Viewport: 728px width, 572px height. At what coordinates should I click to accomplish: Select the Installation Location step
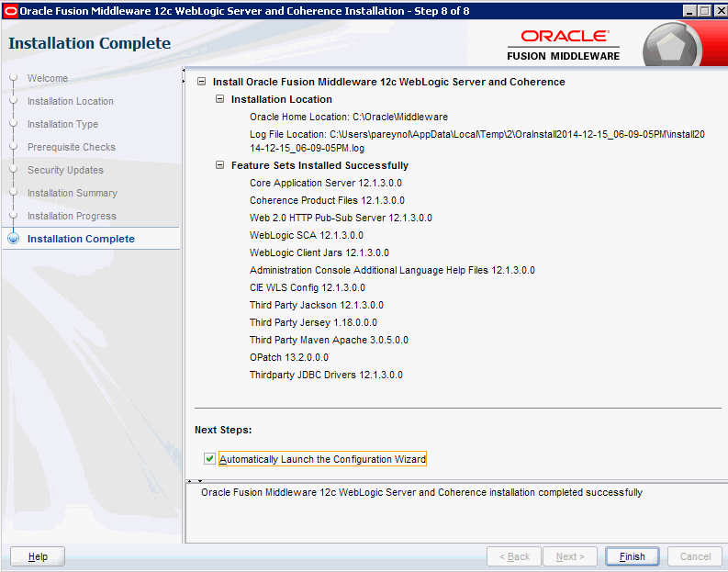(70, 101)
